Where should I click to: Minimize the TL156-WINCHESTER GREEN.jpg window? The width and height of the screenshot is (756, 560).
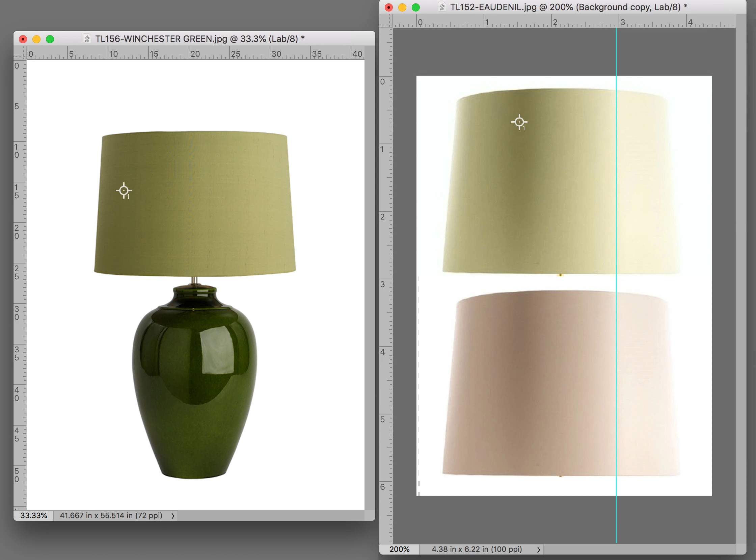tap(36, 39)
